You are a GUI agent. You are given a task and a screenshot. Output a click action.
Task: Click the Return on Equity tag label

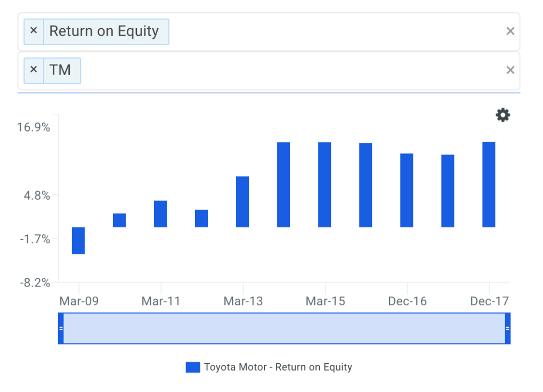(x=104, y=31)
